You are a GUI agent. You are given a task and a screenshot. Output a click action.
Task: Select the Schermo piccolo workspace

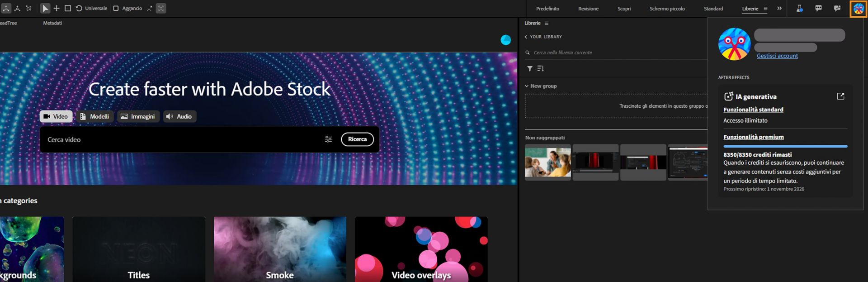tap(667, 9)
